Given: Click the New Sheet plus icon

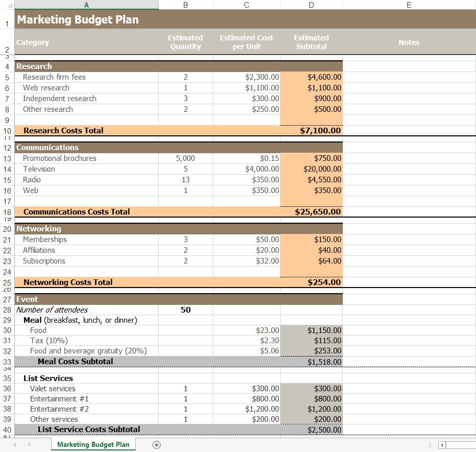Looking at the screenshot, I should pos(157,445).
